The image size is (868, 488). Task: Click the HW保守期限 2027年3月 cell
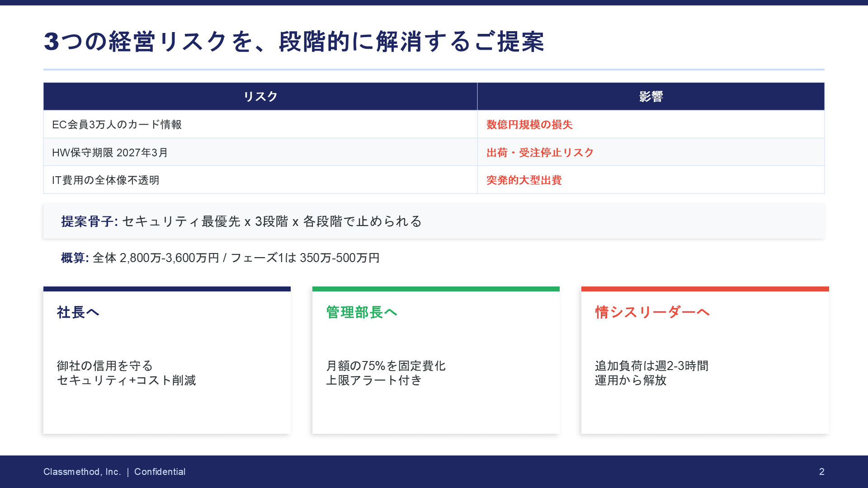point(110,153)
